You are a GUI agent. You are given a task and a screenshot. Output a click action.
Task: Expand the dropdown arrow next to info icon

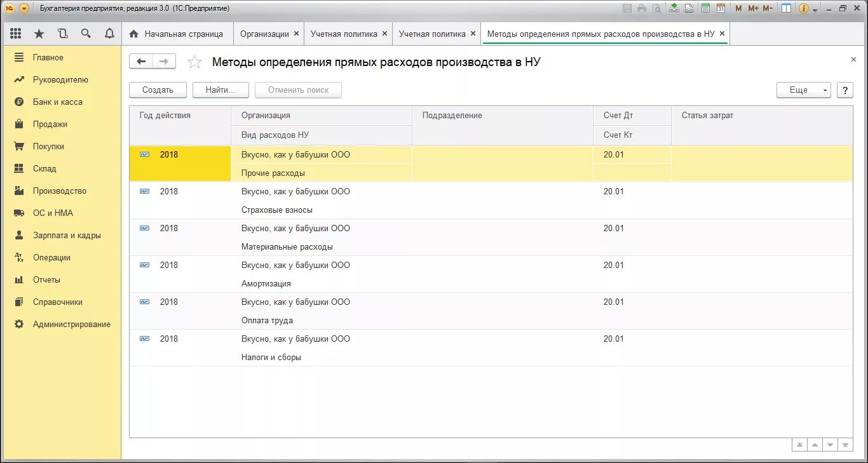[814, 9]
